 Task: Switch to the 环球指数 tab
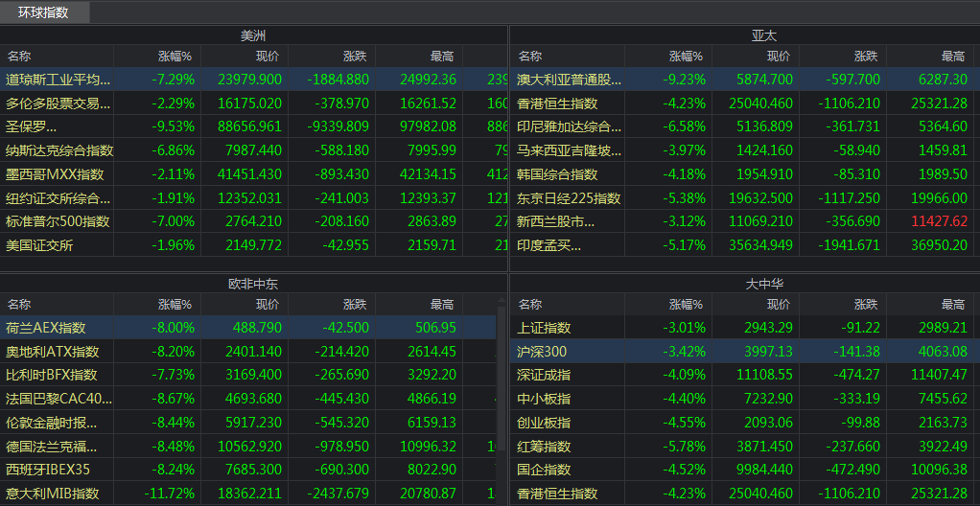[x=45, y=12]
